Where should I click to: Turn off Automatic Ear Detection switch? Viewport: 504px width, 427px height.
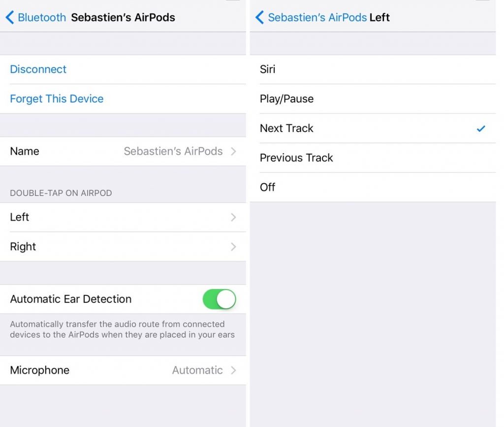(219, 299)
